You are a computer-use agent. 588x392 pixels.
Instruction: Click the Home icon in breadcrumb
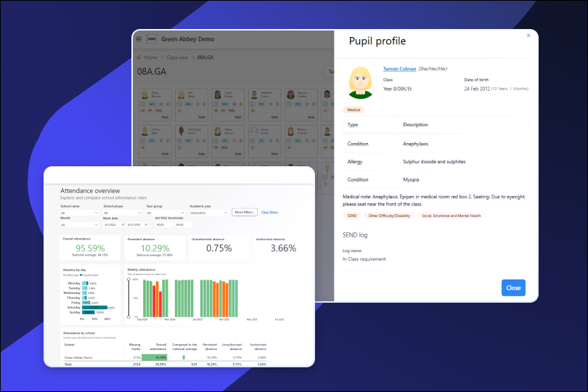(138, 57)
